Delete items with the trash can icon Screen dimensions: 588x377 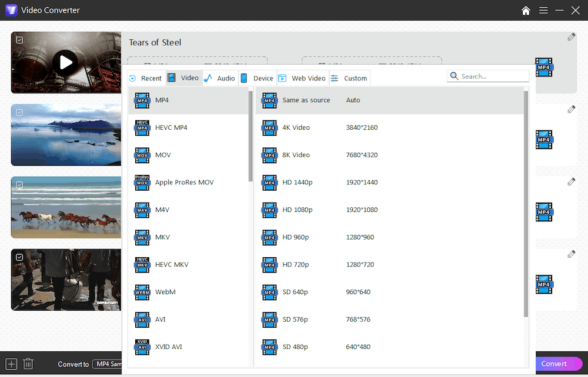pyautogui.click(x=28, y=364)
